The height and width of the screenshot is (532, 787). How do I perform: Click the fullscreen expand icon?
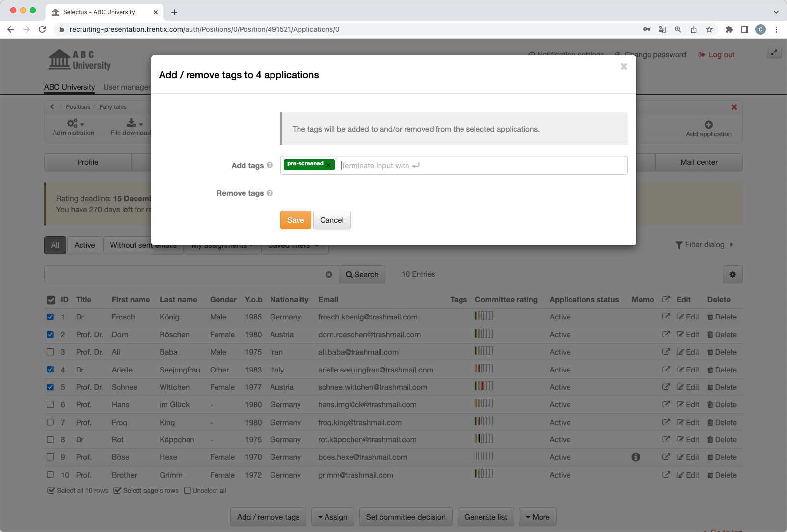pos(774,53)
